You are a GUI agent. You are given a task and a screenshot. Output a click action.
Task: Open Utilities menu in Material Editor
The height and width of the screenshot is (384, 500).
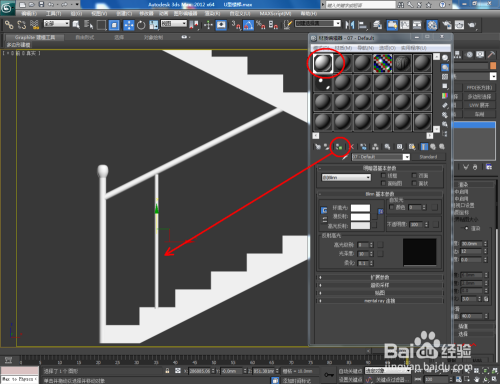(414, 48)
